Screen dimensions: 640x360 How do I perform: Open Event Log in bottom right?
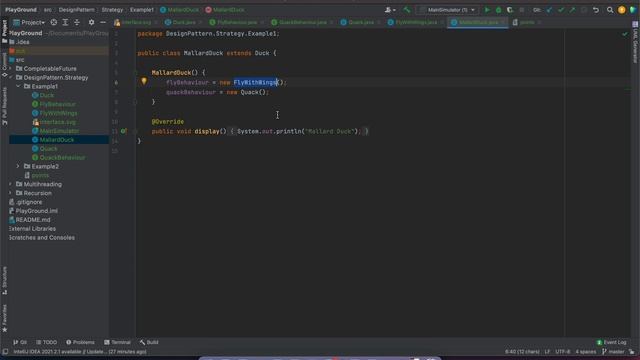(611, 342)
